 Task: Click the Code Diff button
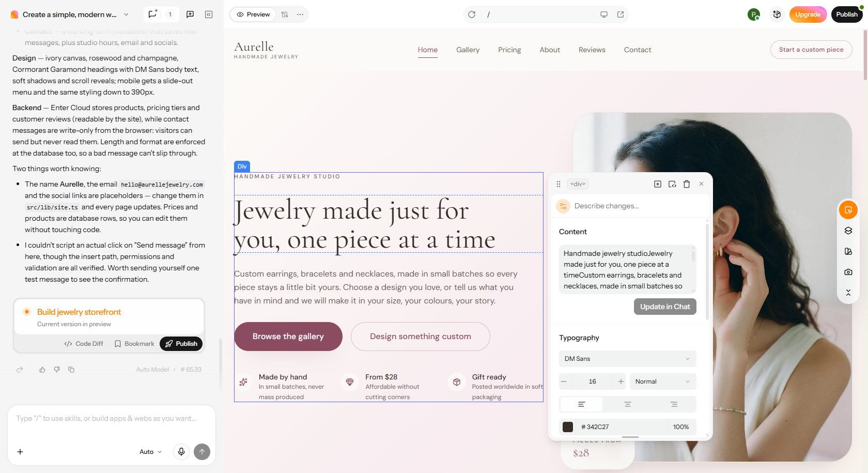point(84,344)
